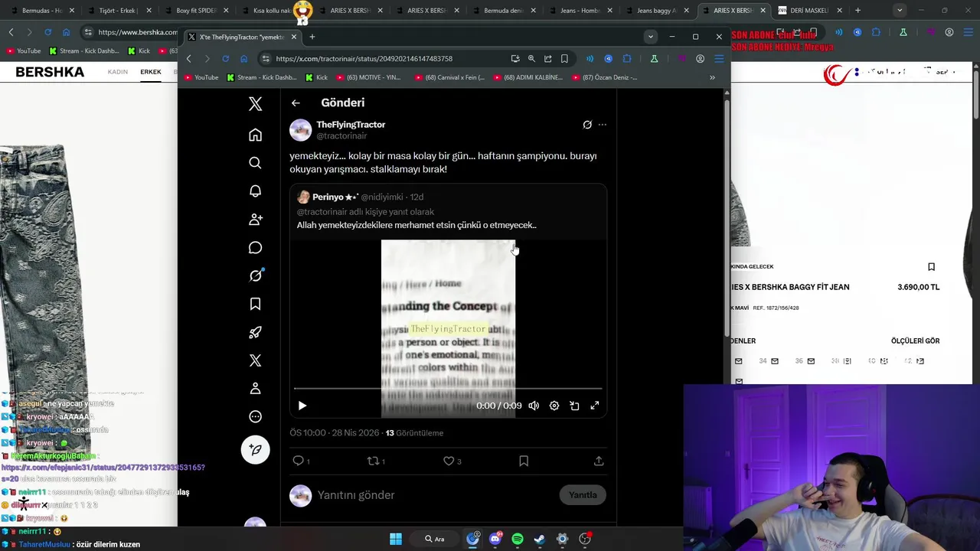Screen dimensions: 980x551
Task: Bookmark this page in X window address bar
Action: click(564, 59)
